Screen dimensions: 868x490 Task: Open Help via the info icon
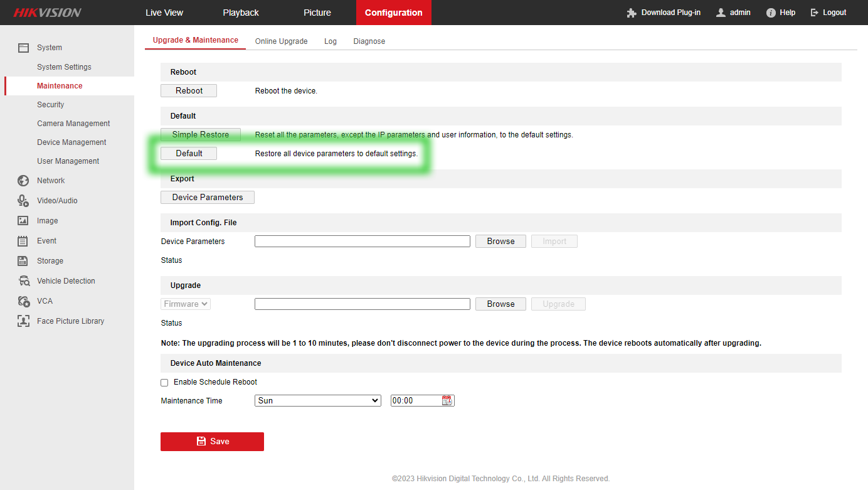point(771,13)
